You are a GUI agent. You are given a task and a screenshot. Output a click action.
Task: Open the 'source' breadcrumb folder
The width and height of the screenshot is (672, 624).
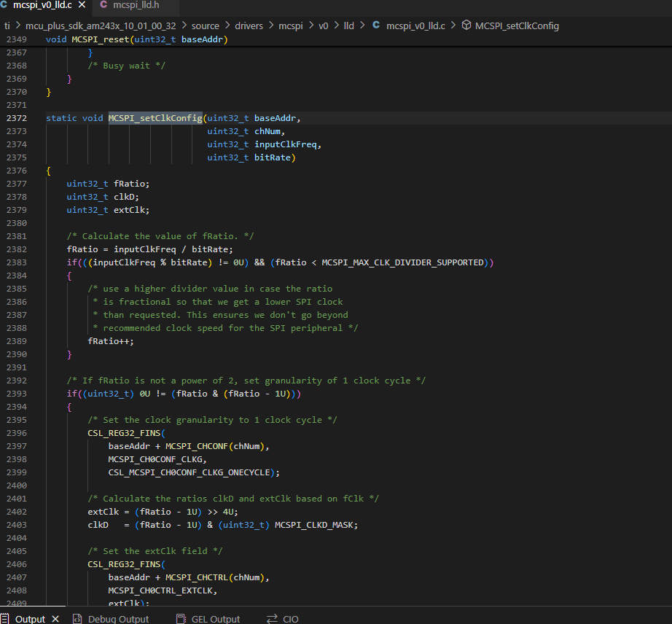click(206, 26)
